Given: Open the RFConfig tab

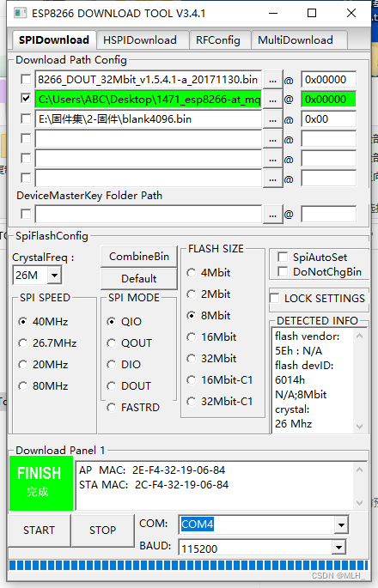Looking at the screenshot, I should point(220,40).
